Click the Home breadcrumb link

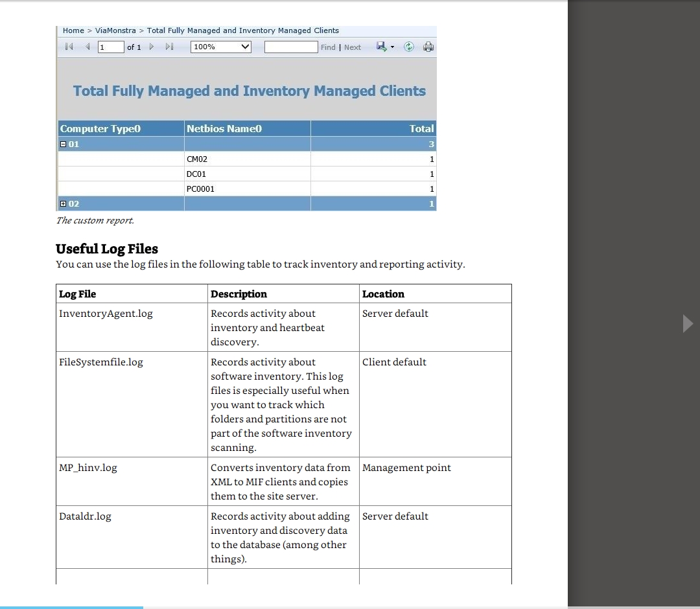click(73, 30)
